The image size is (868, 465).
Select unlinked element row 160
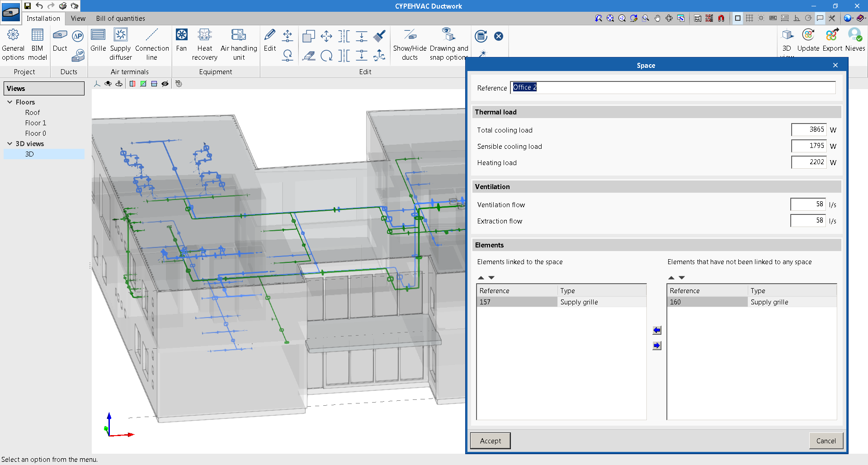pos(752,302)
